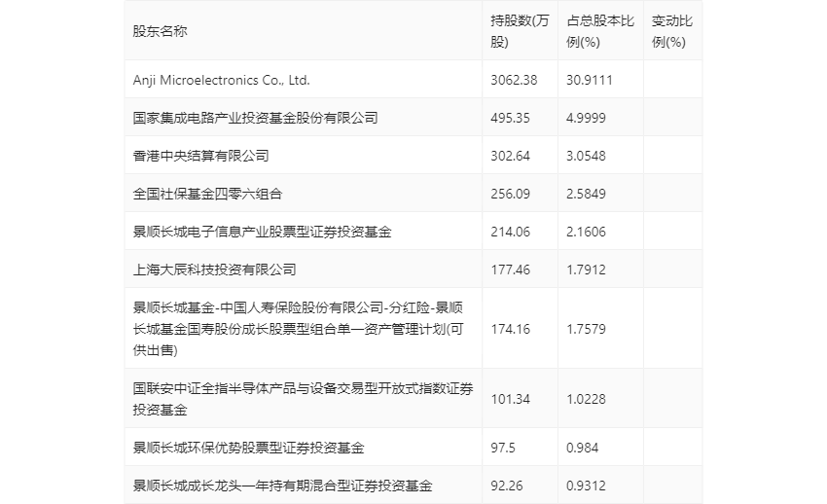Click the 持股数(万股) column header
The height and width of the screenshot is (504, 827).
pos(520,32)
